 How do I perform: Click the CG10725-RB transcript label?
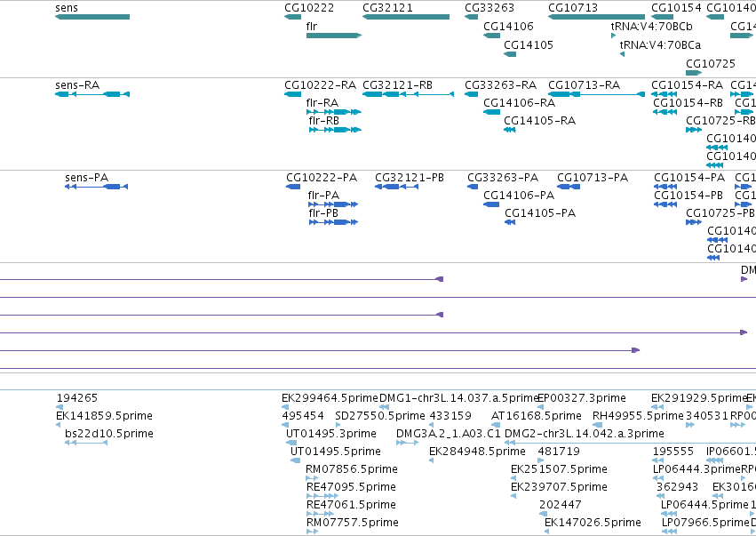coord(720,121)
